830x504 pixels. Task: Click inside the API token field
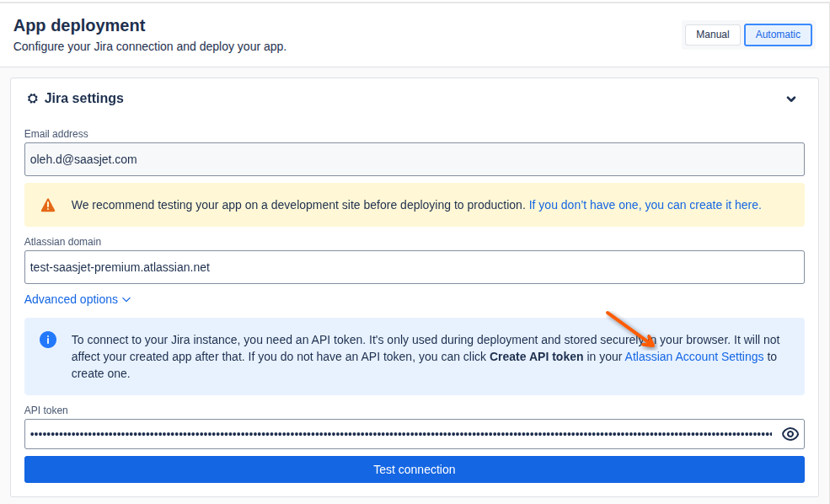coord(402,434)
